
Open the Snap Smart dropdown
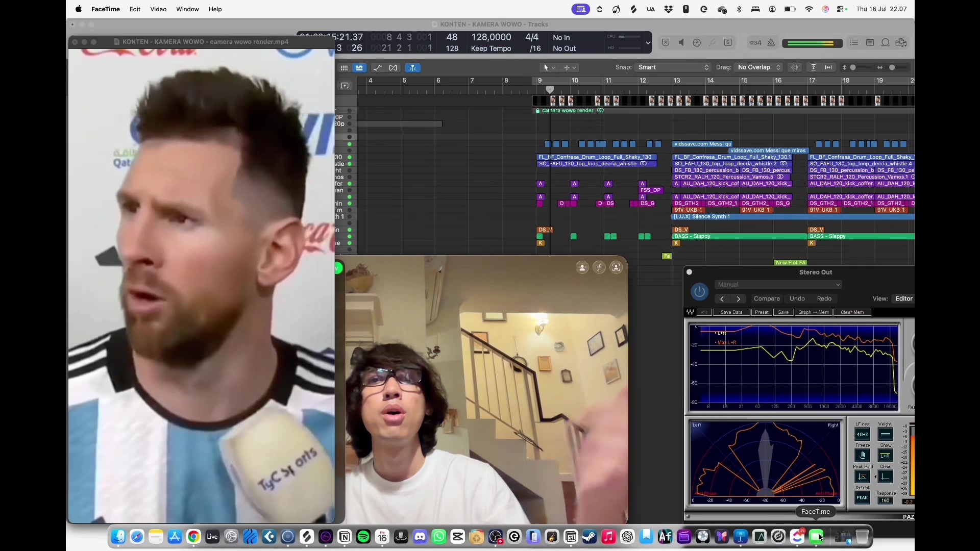[x=673, y=67]
